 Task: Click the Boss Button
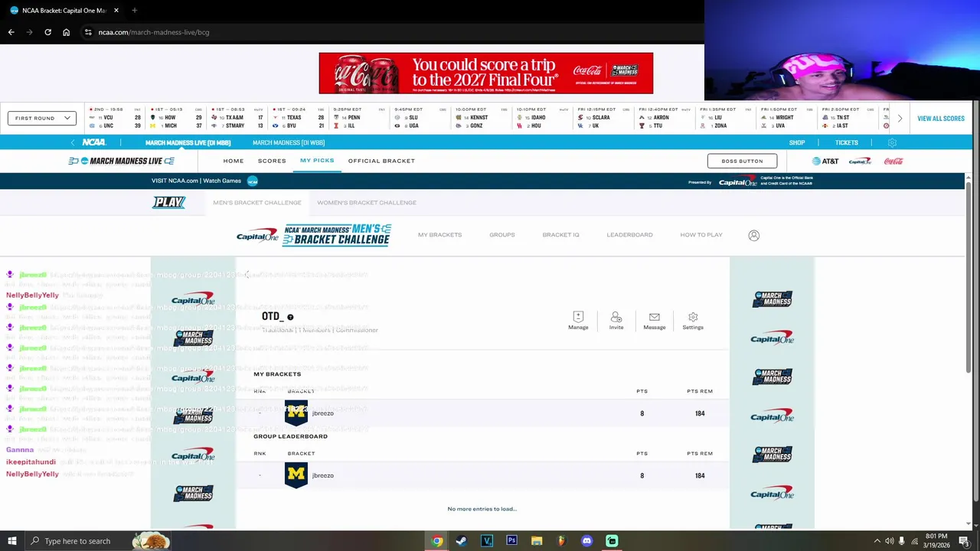click(x=742, y=161)
